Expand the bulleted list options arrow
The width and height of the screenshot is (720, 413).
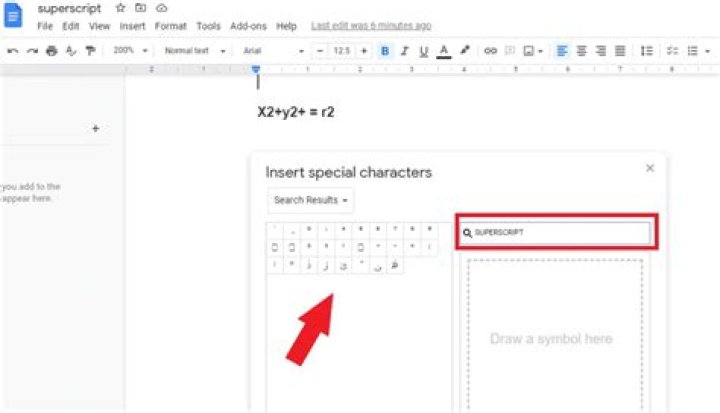(x=708, y=51)
